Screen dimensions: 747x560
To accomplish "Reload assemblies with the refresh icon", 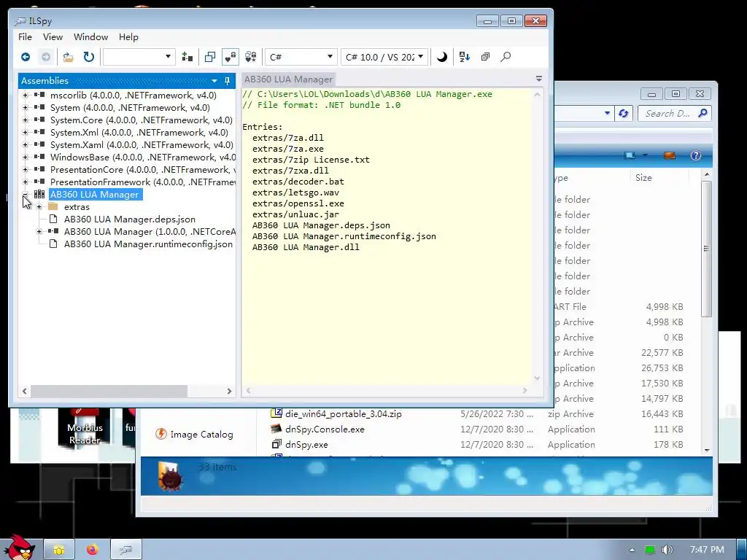I will 88,57.
